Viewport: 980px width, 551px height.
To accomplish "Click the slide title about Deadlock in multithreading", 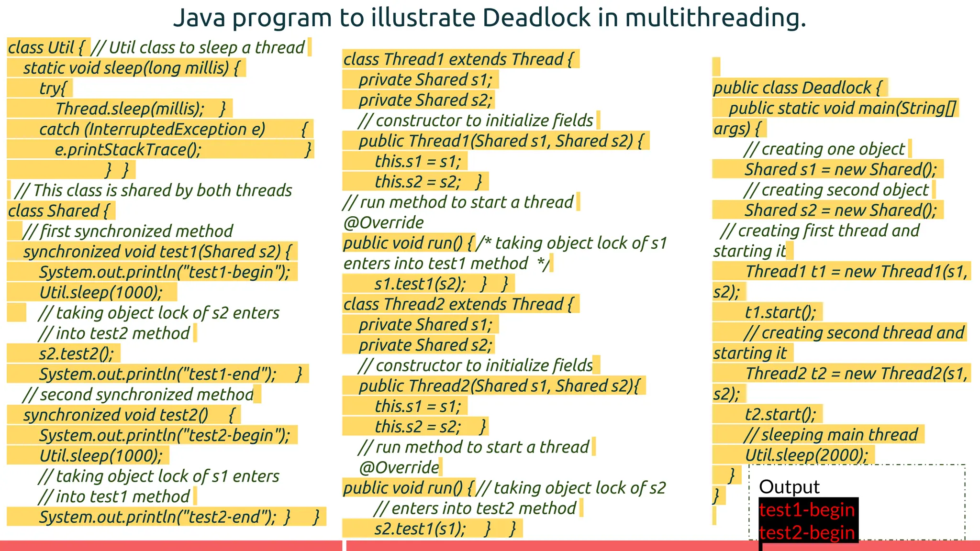I will click(490, 18).
